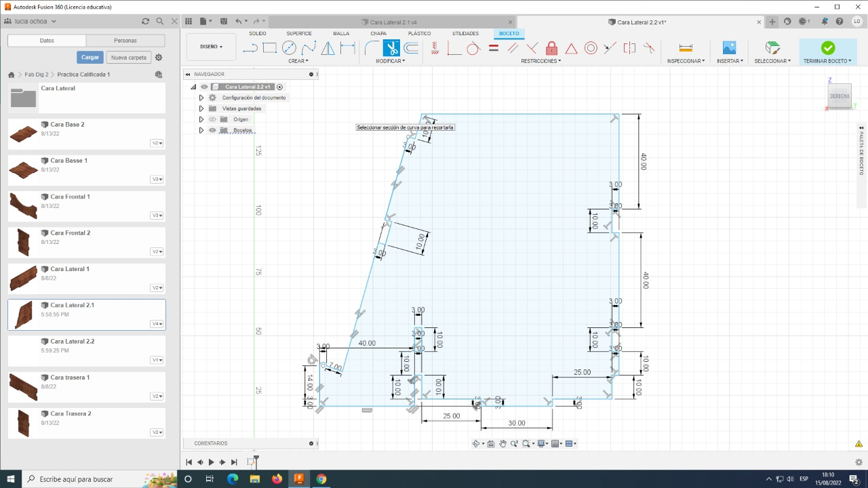Image resolution: width=868 pixels, height=488 pixels.
Task: Apply the Perpendicular constraint
Action: click(532, 48)
